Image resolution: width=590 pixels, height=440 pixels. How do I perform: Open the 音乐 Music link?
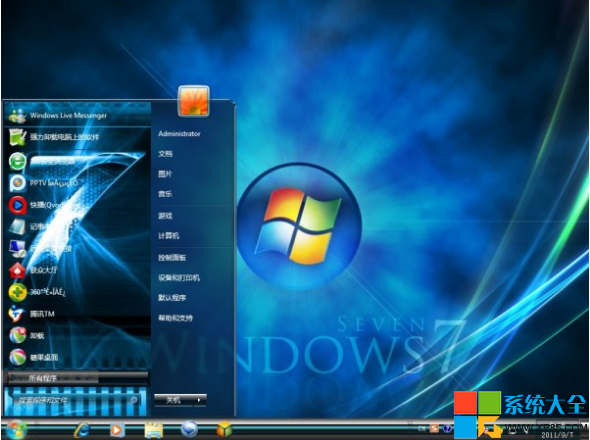point(165,194)
